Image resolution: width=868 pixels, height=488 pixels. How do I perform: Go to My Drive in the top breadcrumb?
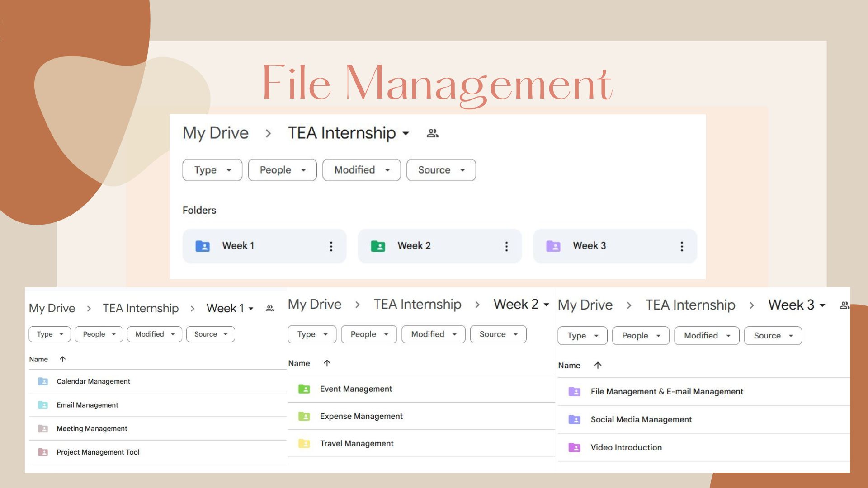pos(215,133)
